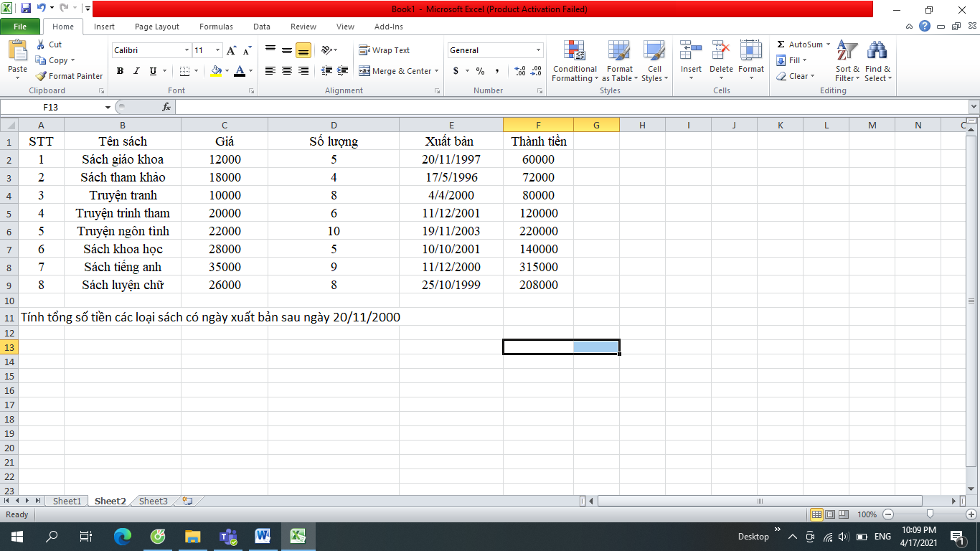Image resolution: width=980 pixels, height=551 pixels.
Task: Open Sort & Filter menu
Action: click(847, 61)
